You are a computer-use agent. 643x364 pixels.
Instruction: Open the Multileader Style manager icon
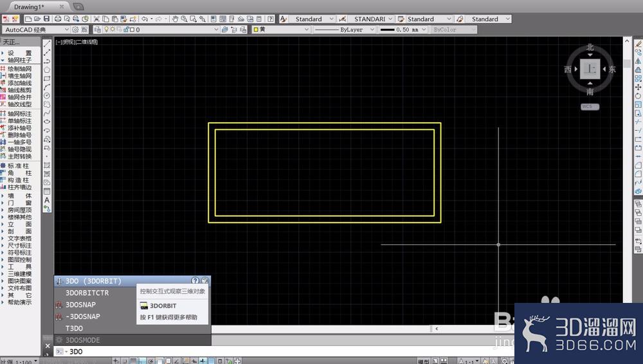pos(460,19)
